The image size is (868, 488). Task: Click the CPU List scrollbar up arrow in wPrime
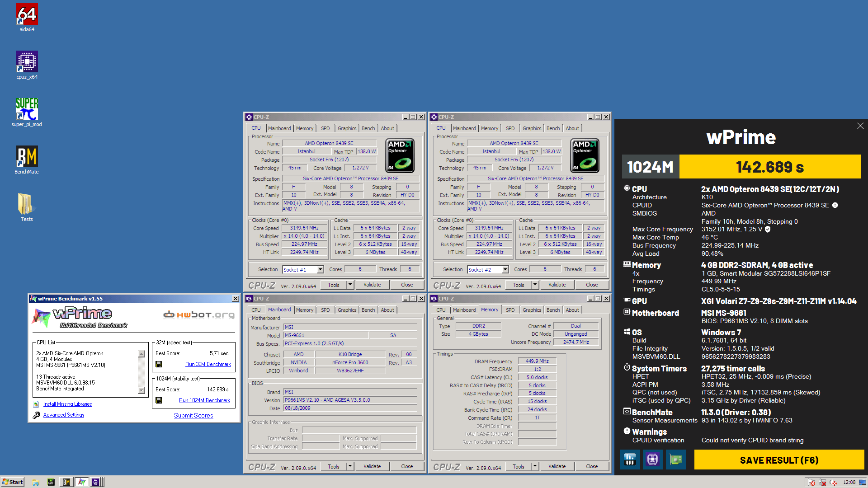pyautogui.click(x=142, y=354)
